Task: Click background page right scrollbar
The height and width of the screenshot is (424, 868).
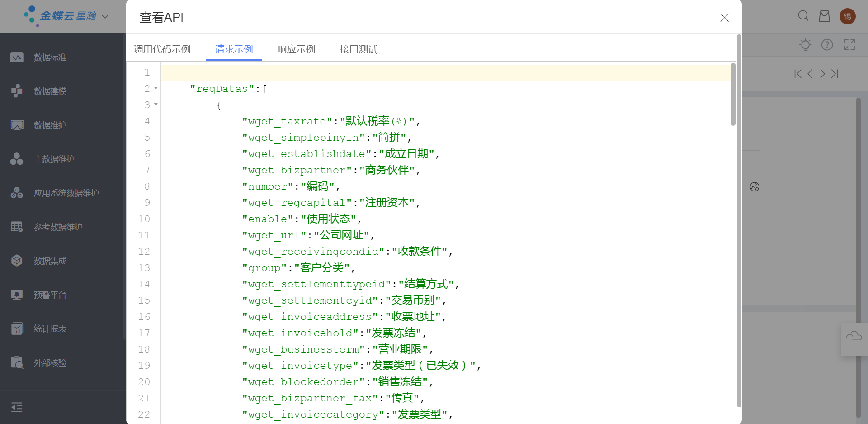Action: click(x=858, y=258)
